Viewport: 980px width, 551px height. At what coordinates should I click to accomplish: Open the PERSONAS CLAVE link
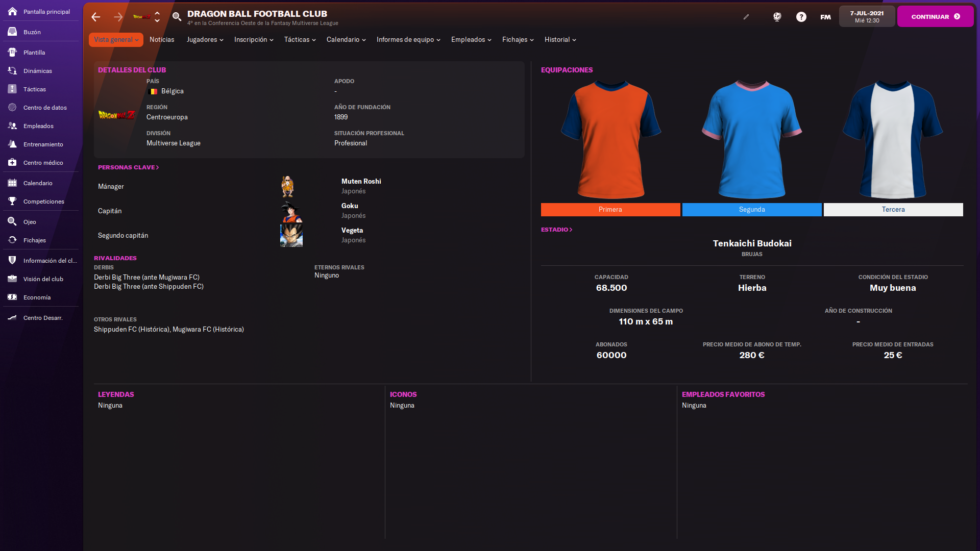tap(128, 167)
